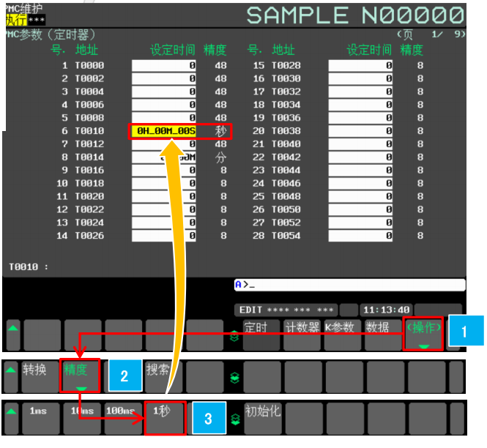Viewport: 487px width, 448px height.
Task: Expand the 精度 precision softkey submenu
Action: coord(80,376)
